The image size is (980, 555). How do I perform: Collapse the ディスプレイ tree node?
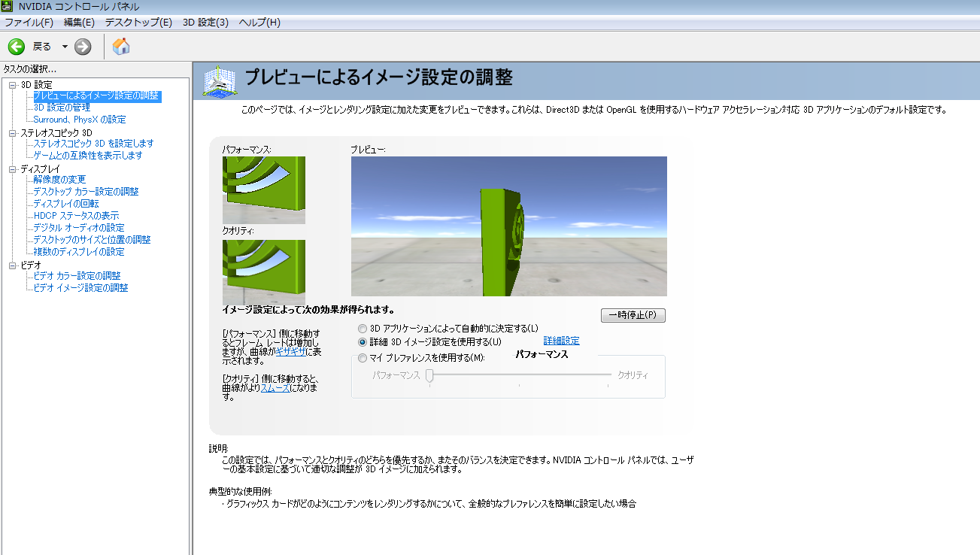(12, 169)
